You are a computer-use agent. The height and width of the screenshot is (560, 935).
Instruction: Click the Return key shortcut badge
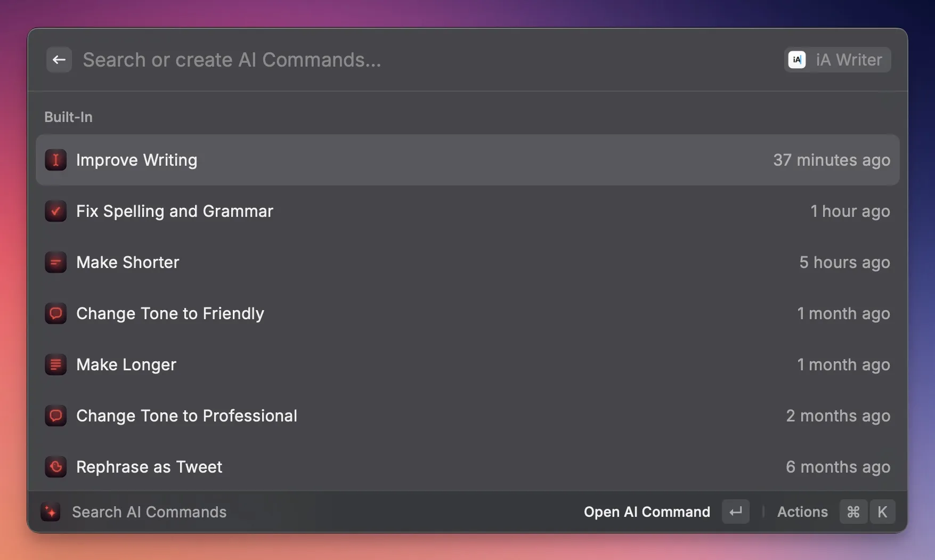click(735, 512)
